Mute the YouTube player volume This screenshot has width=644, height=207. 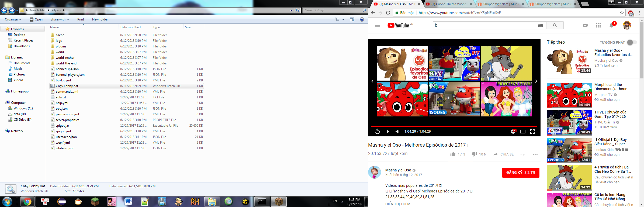click(397, 132)
